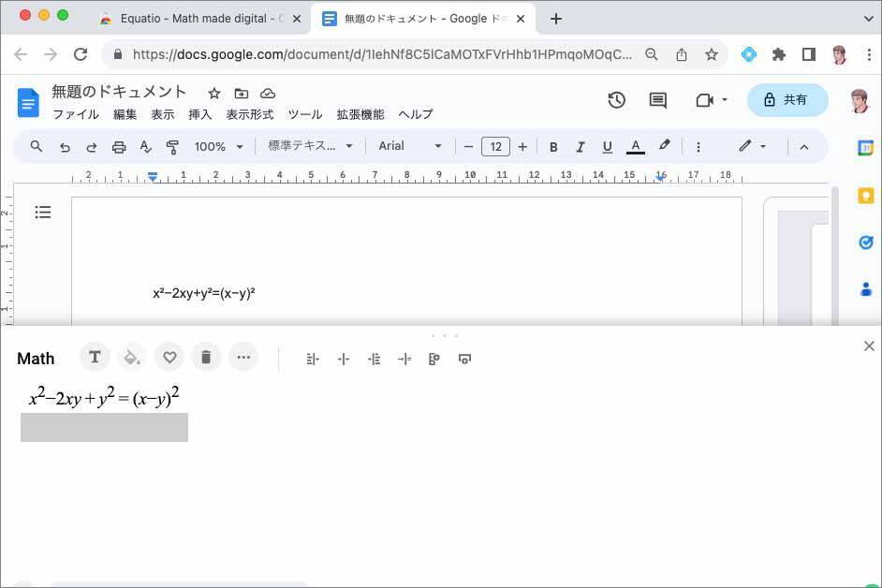The height and width of the screenshot is (588, 882).
Task: Click the Google Docs home icon
Action: coord(28,102)
